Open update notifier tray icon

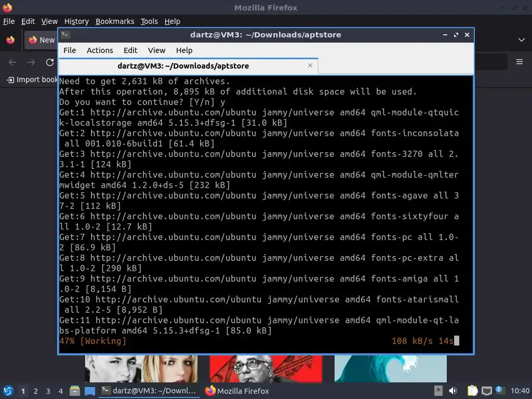500,390
